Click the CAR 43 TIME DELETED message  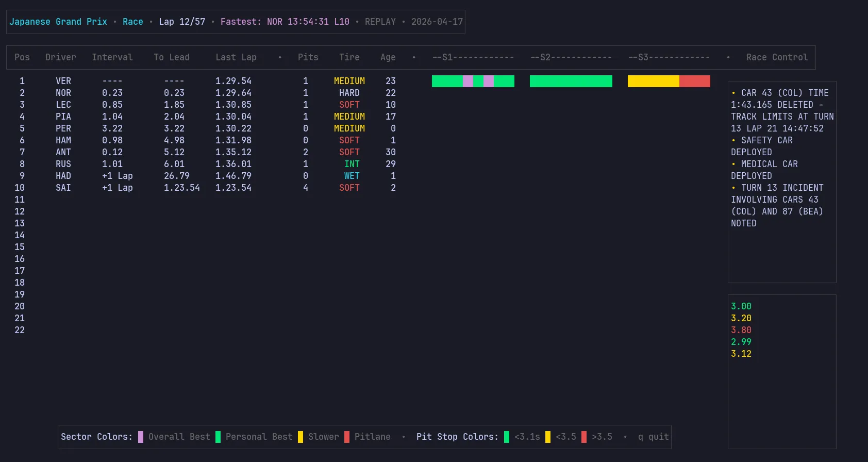click(x=782, y=111)
